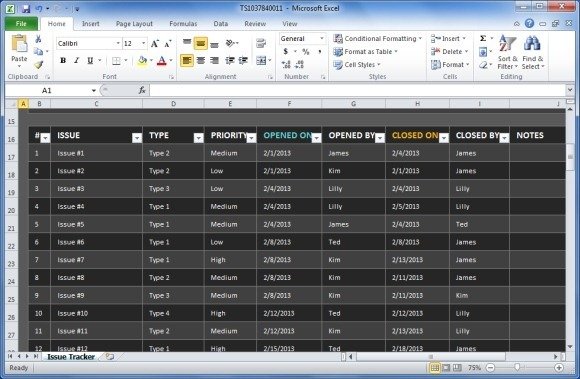Open the CLOSED ON filter dropdown

[x=444, y=138]
